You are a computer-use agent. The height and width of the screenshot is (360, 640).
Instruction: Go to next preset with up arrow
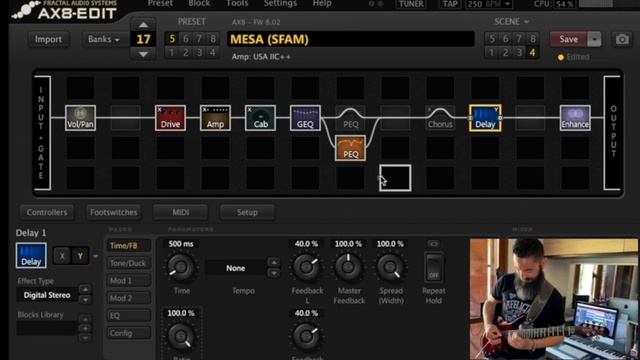coord(143,25)
